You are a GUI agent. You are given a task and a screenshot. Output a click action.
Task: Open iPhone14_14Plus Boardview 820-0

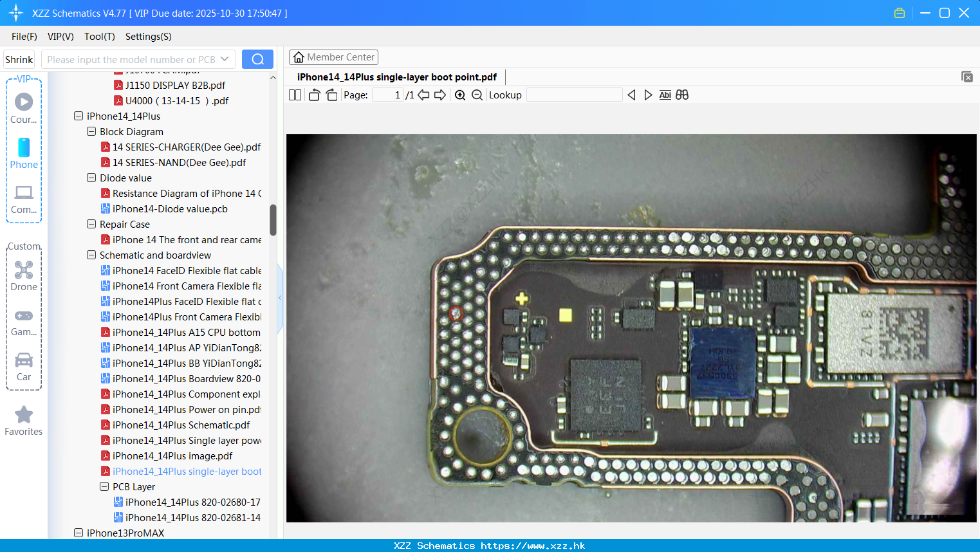pos(181,379)
